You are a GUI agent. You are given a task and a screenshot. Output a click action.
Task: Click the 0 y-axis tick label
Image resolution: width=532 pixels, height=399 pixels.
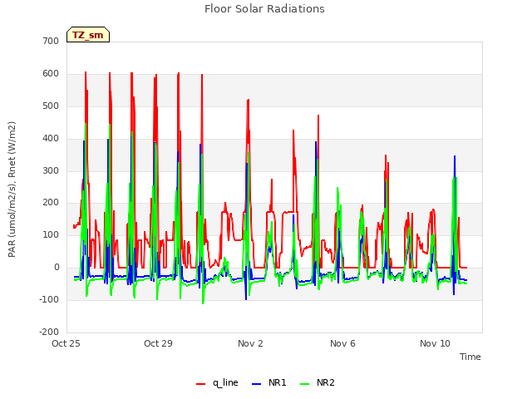coord(57,268)
